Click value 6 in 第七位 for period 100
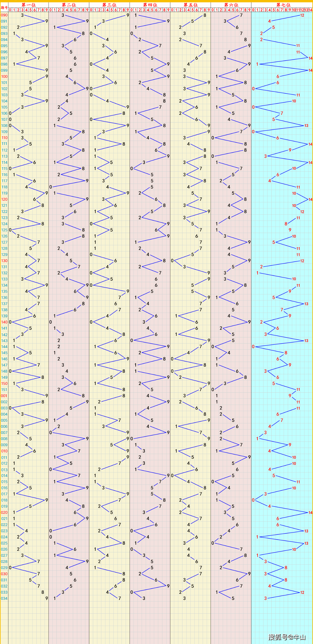Image resolution: width=313 pixels, height=644 pixels. tap(278, 77)
